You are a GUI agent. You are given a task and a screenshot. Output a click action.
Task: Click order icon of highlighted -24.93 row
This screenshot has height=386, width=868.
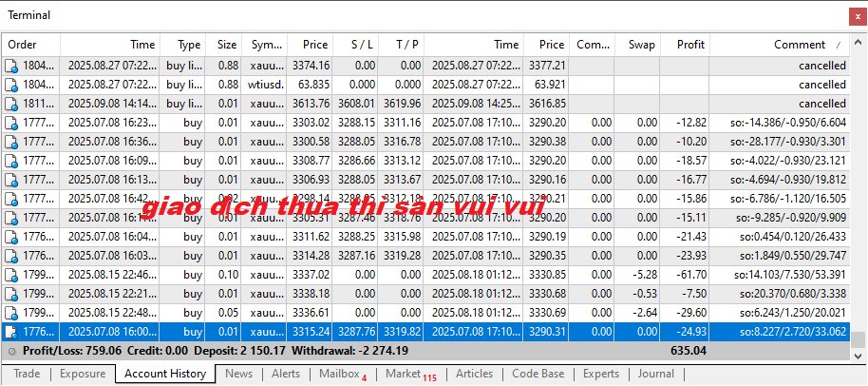click(x=11, y=332)
